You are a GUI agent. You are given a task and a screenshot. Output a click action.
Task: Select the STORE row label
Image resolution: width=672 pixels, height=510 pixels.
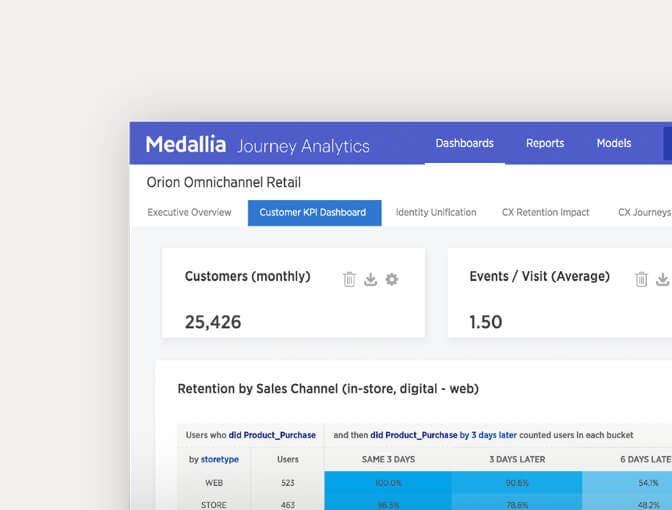click(x=214, y=505)
